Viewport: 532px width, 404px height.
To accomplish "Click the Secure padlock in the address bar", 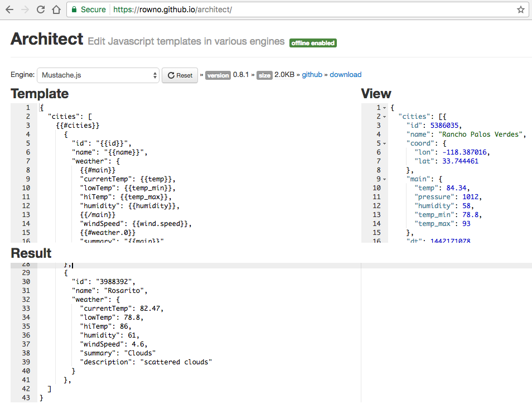I will pos(74,9).
